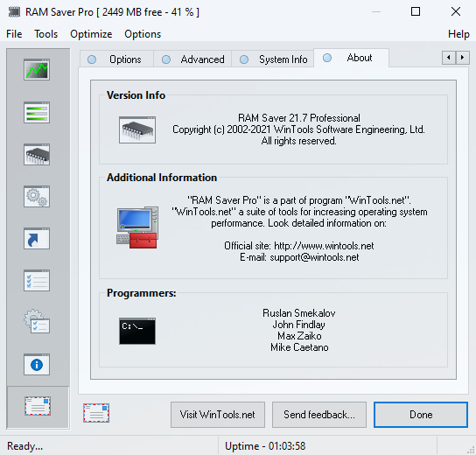
Task: Click the RAM Saver 21.7 Professional text
Action: [299, 118]
